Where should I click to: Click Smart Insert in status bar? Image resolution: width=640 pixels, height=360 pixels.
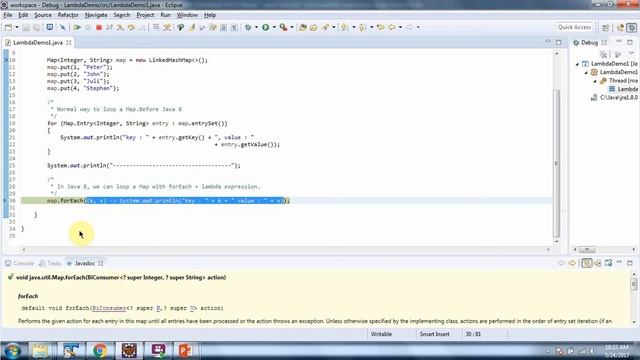coord(434,334)
